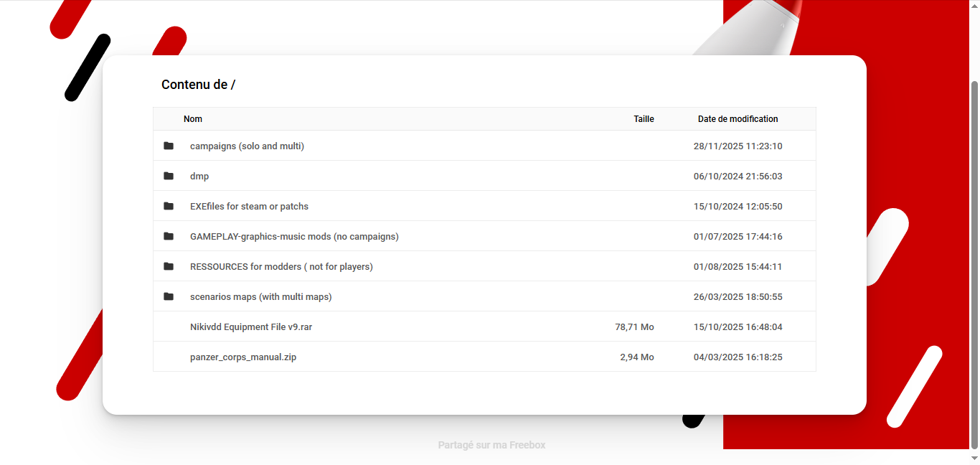Click the Partagé sur ma Freebox footer text
This screenshot has height=465, width=980.
(x=491, y=446)
